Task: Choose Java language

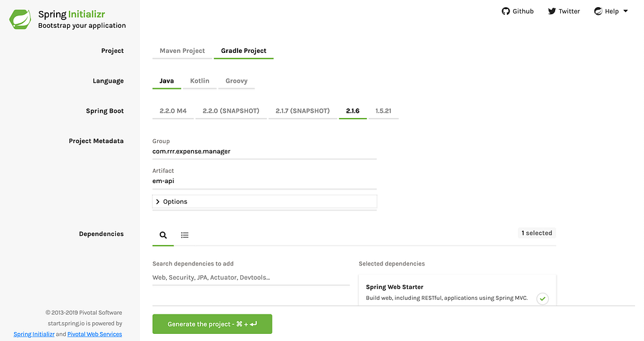Action: point(166,81)
